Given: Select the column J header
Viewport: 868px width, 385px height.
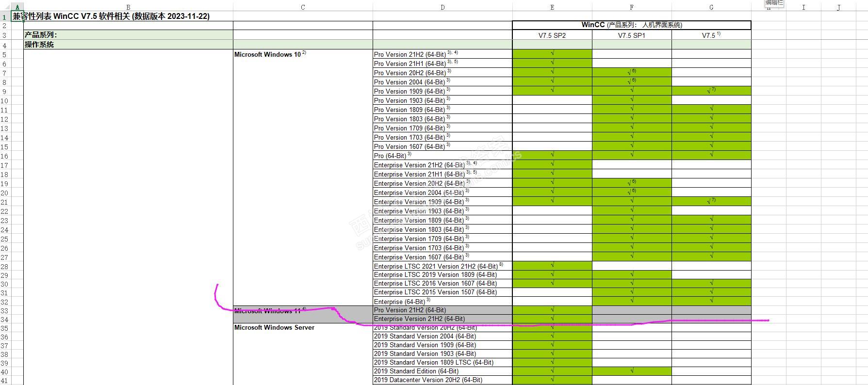Looking at the screenshot, I should click(x=838, y=7).
